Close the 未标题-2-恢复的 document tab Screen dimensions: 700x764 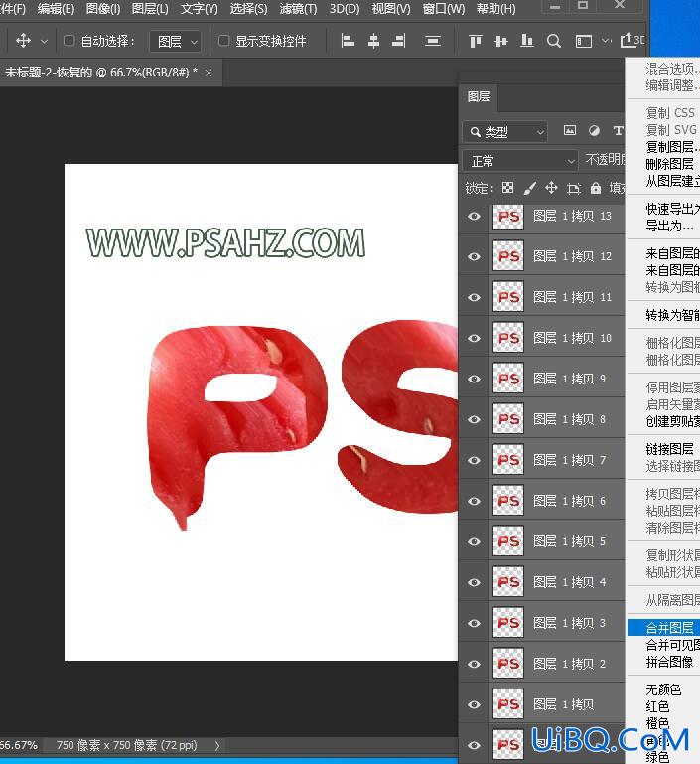click(209, 73)
